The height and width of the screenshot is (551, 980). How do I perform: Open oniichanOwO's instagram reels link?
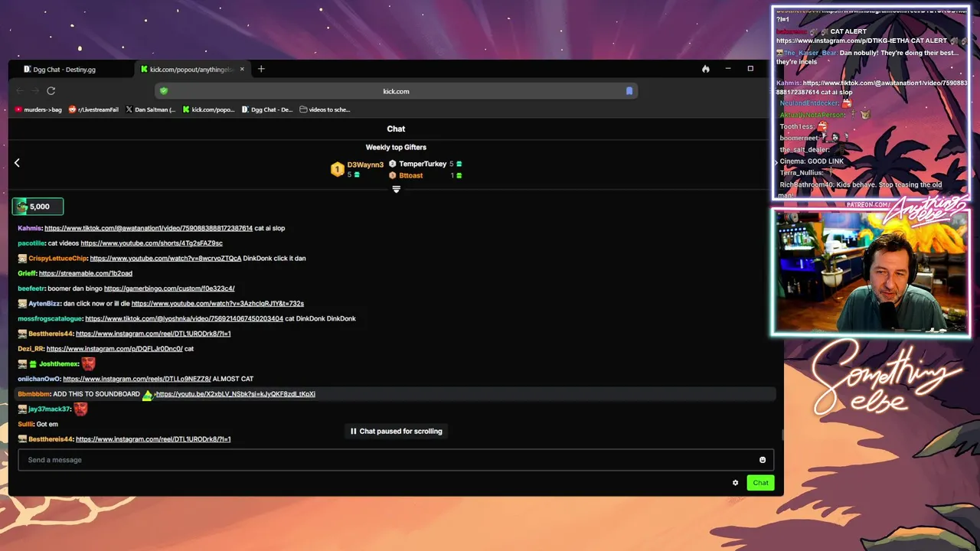tap(136, 379)
